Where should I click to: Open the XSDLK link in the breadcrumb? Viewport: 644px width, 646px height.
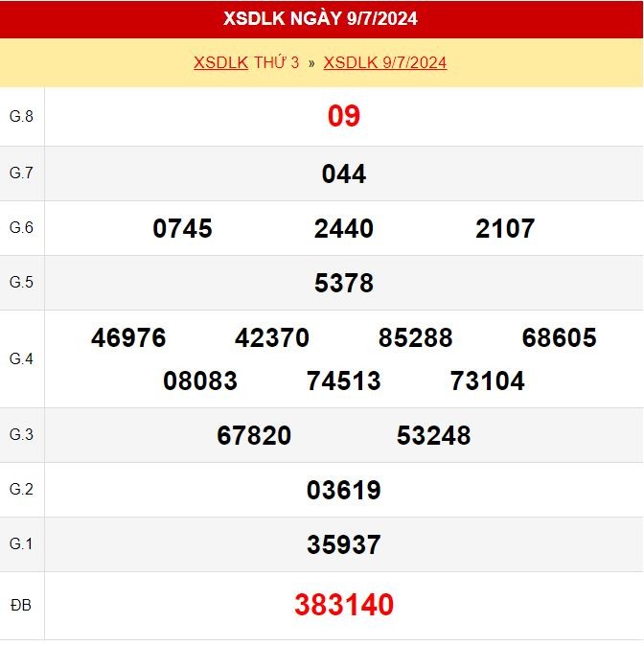pyautogui.click(x=220, y=62)
